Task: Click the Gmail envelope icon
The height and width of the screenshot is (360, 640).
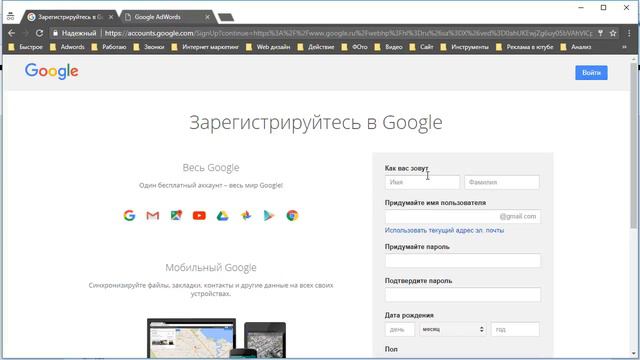Action: tap(153, 216)
